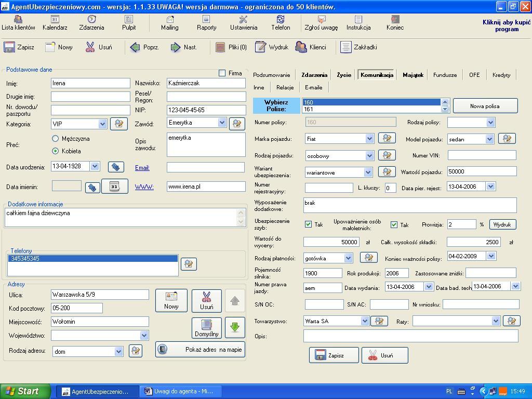Move address down with green arrow
This screenshot has width=532, height=399.
tap(235, 327)
